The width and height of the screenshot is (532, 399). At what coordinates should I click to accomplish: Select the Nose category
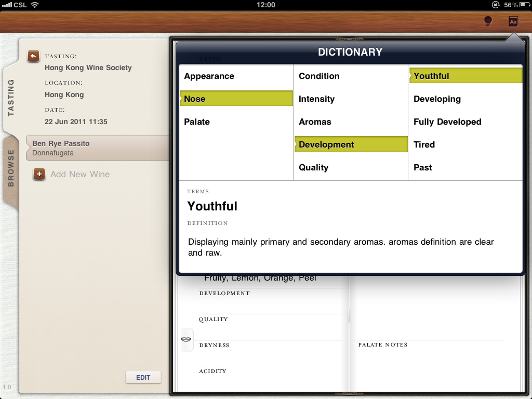click(195, 99)
